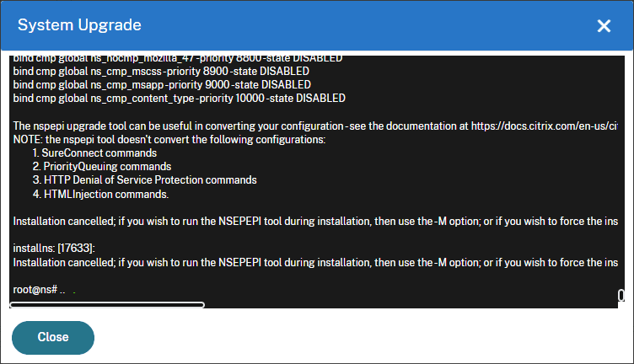Select the installns: [17633]: line
Screen dimensions: 634x364
(x=54, y=248)
